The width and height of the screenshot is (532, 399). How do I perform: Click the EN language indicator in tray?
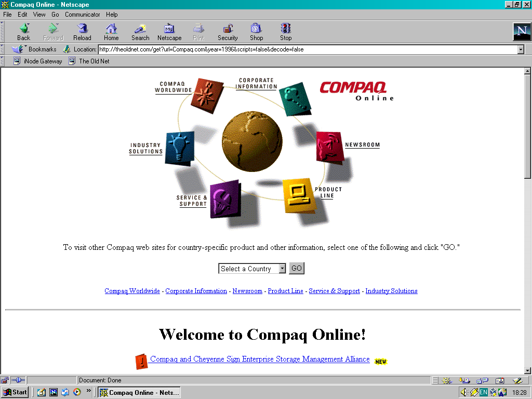483,393
